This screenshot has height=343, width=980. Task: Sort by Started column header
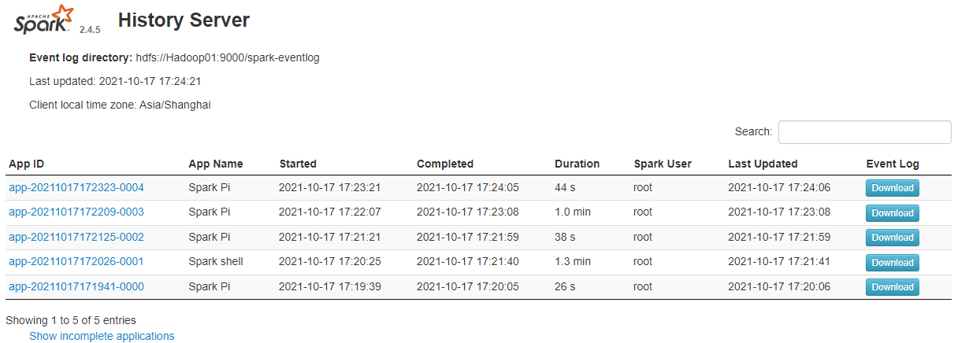(298, 164)
